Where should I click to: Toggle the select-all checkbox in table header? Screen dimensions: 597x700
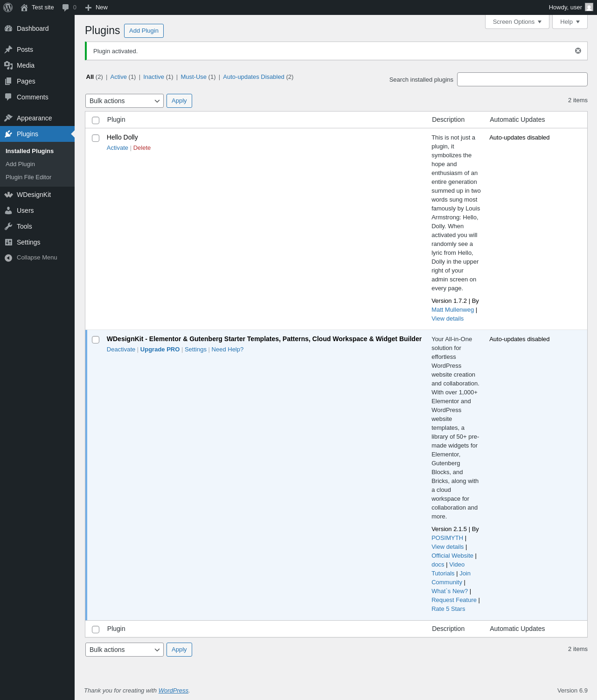pos(96,120)
